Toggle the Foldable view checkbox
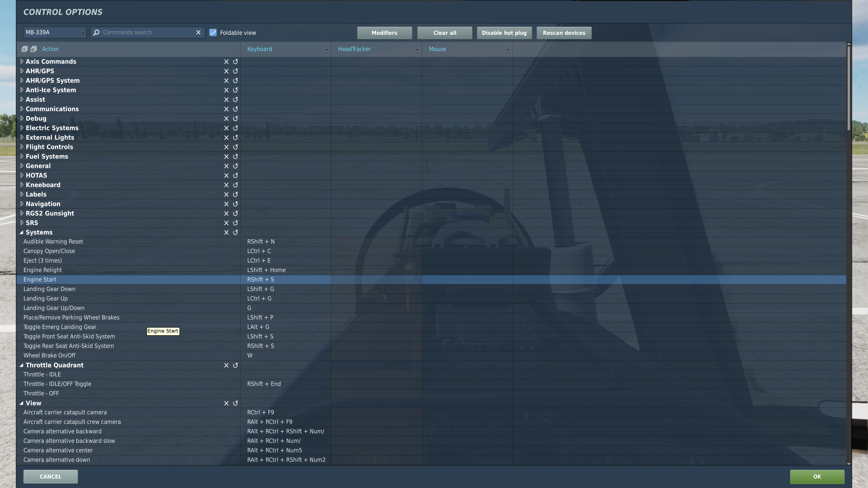Viewport: 868px width, 488px height. (x=213, y=33)
